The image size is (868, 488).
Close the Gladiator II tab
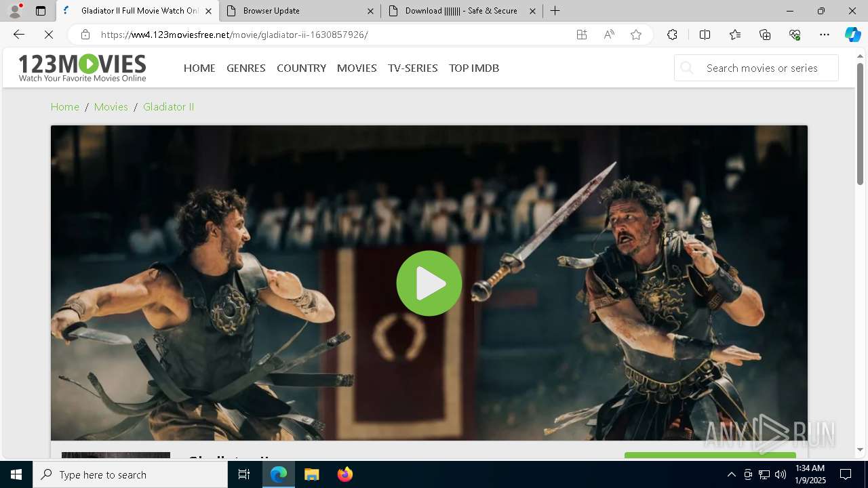[x=208, y=11]
